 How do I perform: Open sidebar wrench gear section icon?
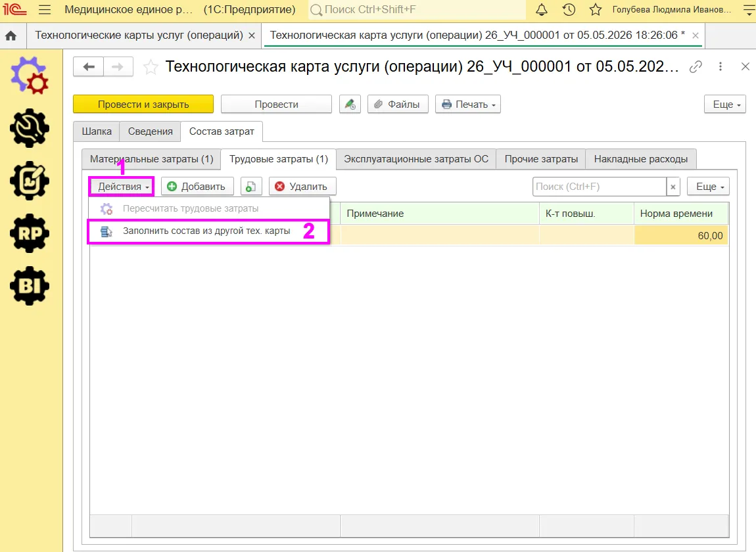point(30,127)
